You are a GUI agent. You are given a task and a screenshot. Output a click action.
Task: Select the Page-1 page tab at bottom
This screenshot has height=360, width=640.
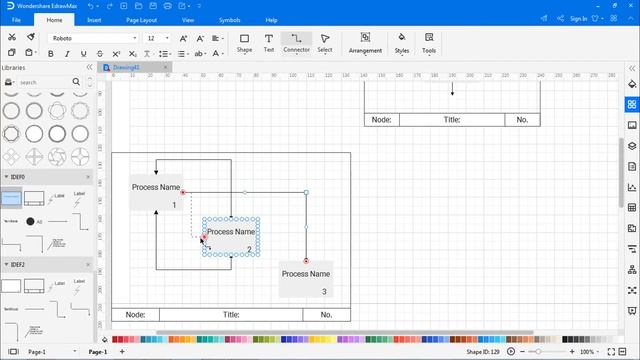click(x=98, y=352)
